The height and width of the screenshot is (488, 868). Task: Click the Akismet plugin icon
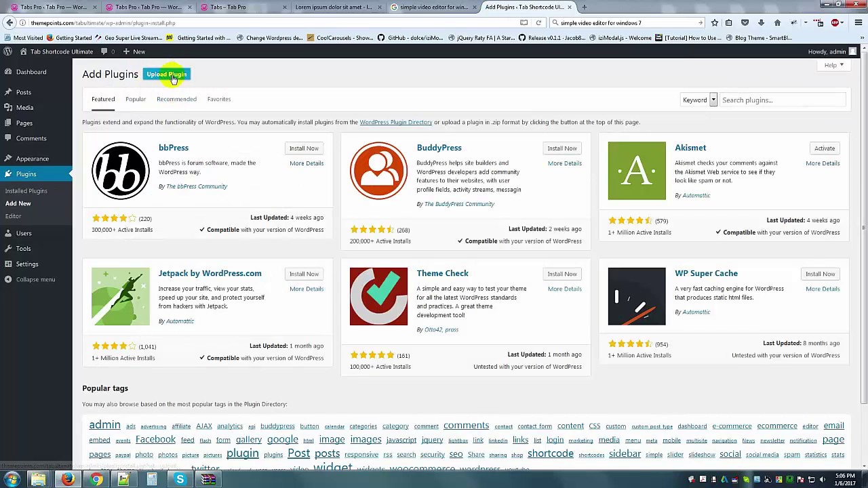click(x=637, y=171)
